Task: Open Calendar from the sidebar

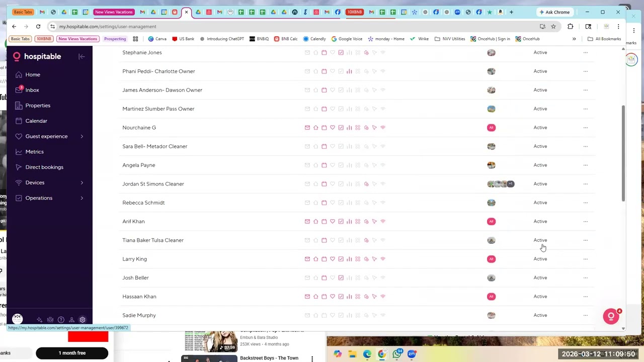Action: coord(36,121)
